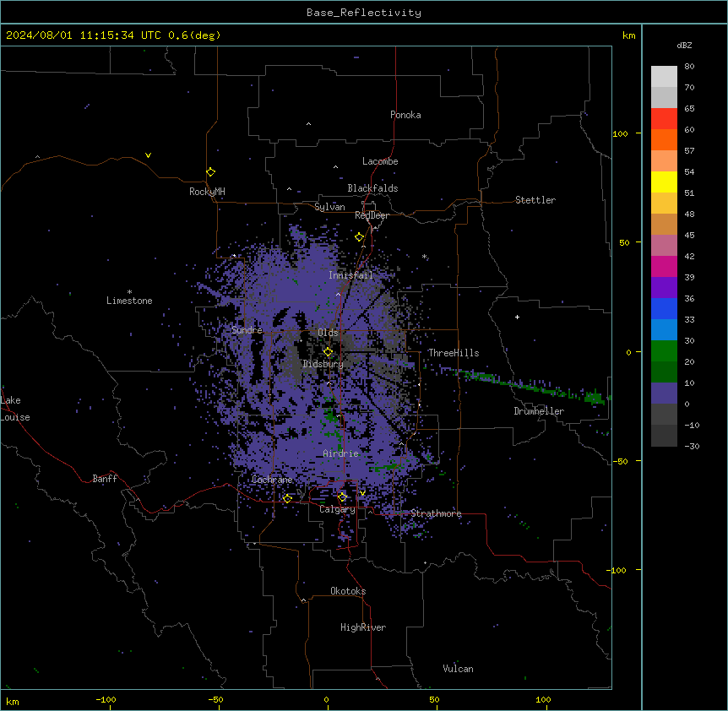Select the yellow diamond marker between Olds and Didsbury

pyautogui.click(x=328, y=352)
